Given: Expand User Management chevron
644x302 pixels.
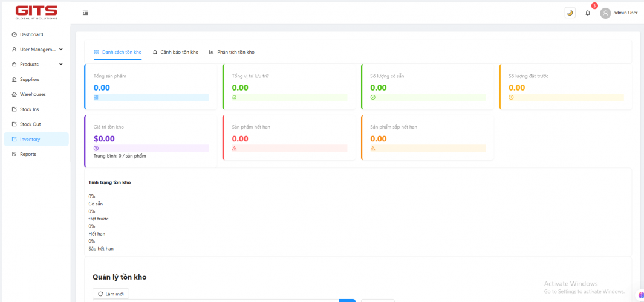Looking at the screenshot, I should (61, 50).
